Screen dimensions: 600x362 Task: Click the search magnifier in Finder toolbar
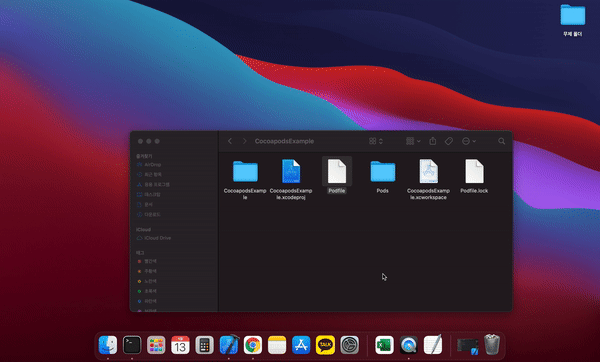pyautogui.click(x=501, y=141)
